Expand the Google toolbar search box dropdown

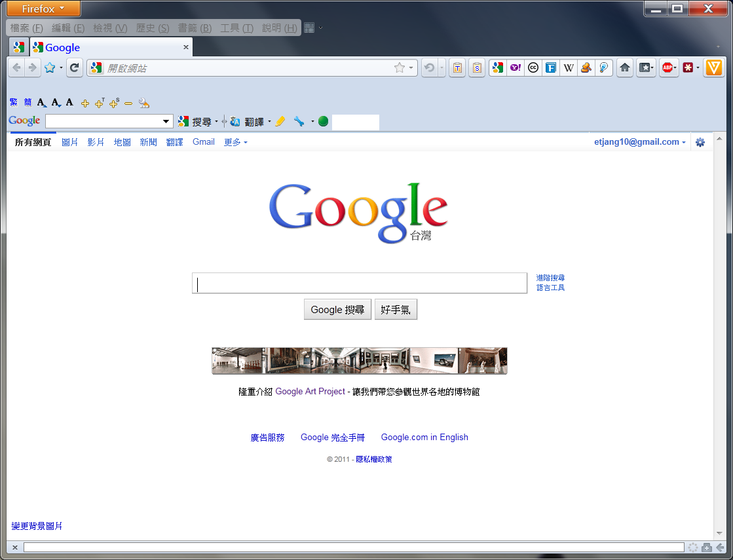[x=166, y=122]
